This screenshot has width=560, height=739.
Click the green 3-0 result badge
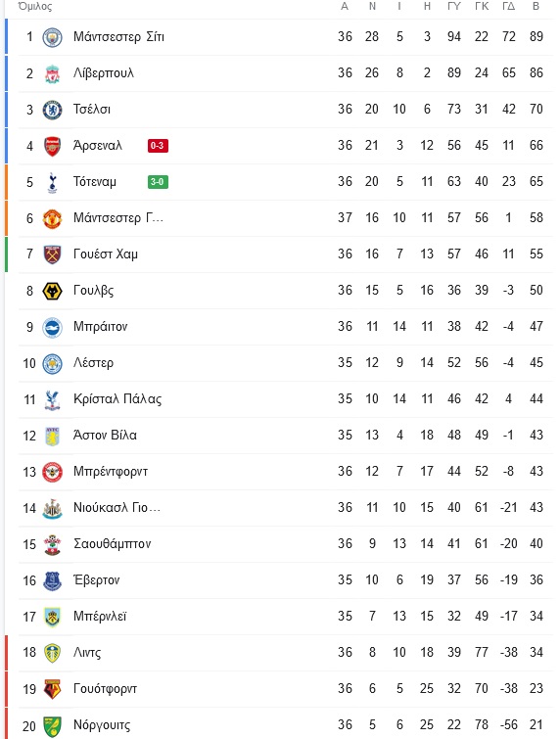158,182
